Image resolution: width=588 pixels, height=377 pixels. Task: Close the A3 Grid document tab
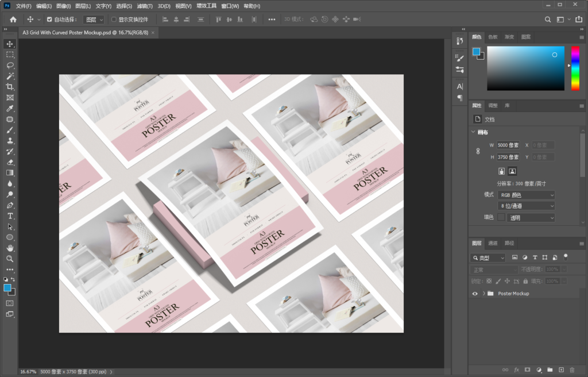tap(153, 33)
